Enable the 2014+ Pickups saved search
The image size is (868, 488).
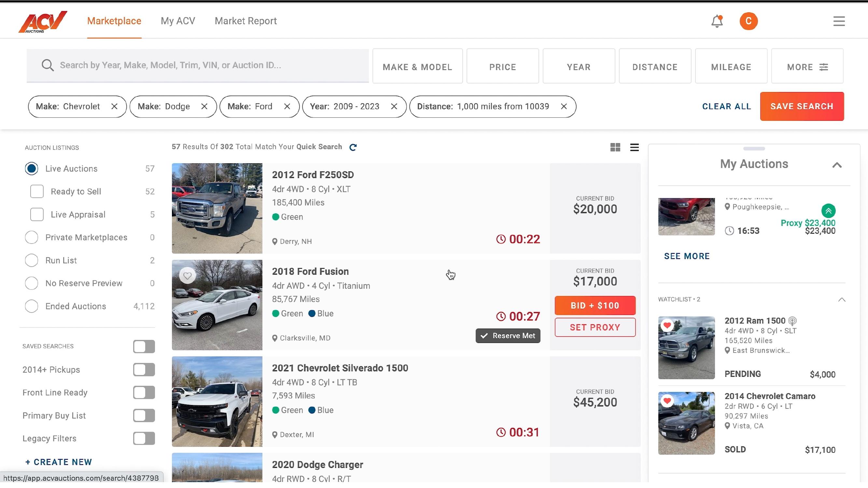pos(144,370)
